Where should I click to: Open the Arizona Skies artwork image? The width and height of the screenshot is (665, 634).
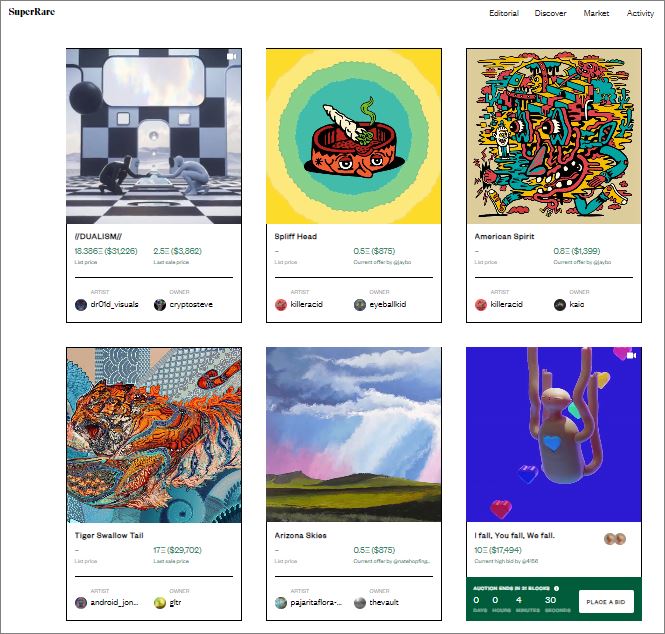click(354, 435)
